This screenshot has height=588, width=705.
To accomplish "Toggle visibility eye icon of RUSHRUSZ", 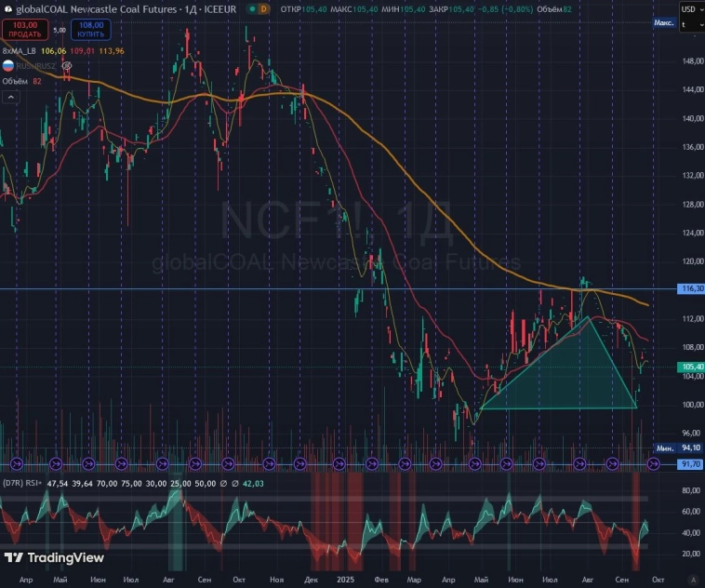I will click(x=67, y=67).
